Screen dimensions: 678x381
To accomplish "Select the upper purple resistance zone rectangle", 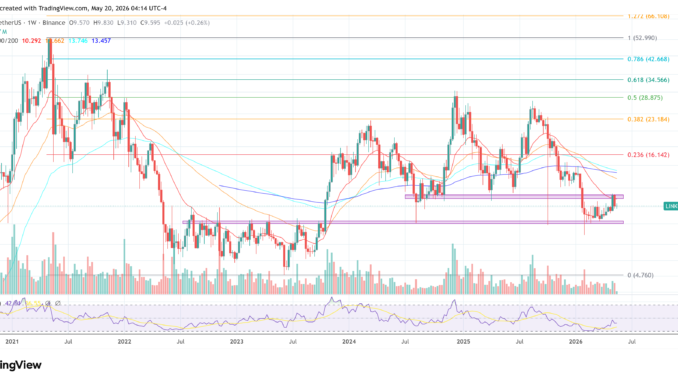I will pyautogui.click(x=514, y=196).
